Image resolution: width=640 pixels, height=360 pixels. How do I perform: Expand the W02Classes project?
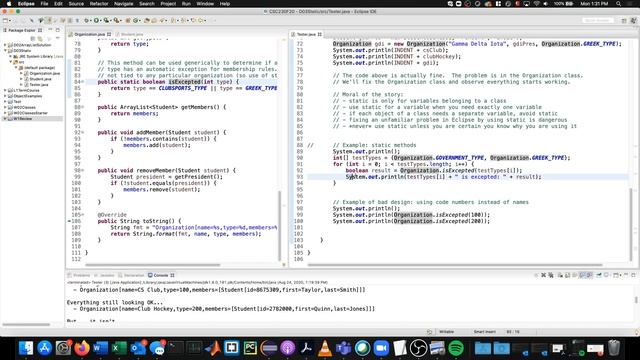coord(5,107)
